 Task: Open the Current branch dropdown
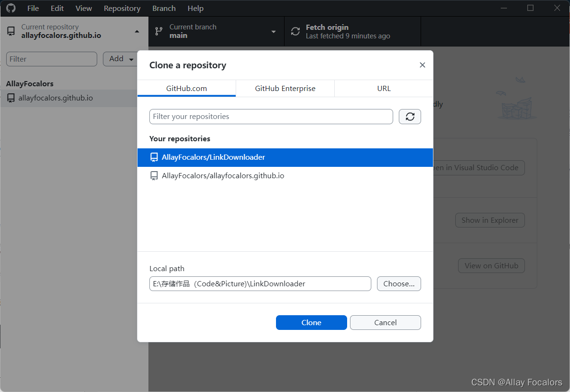pos(273,31)
